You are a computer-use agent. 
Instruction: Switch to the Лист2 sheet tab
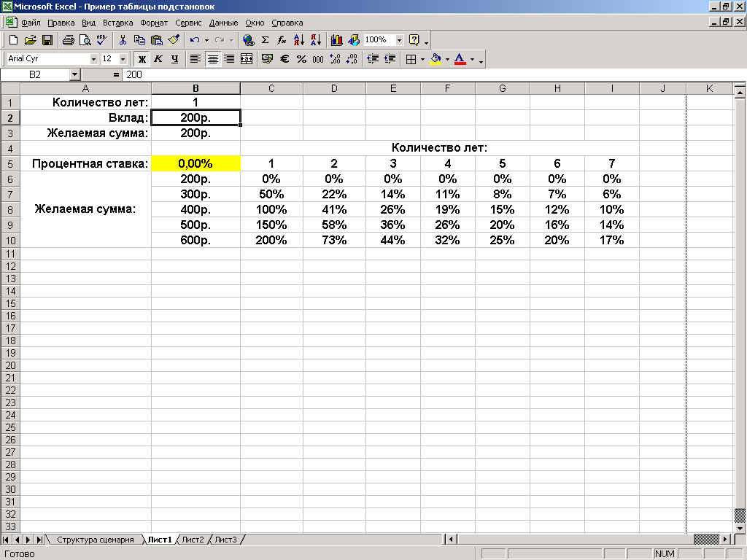(x=193, y=540)
